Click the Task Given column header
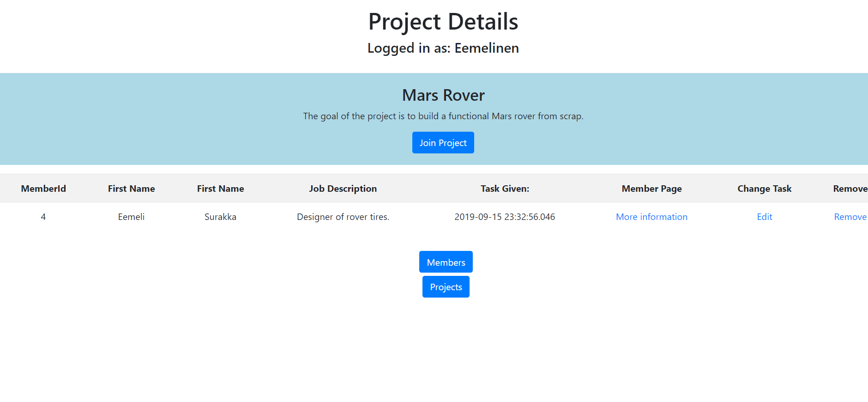 pos(505,189)
